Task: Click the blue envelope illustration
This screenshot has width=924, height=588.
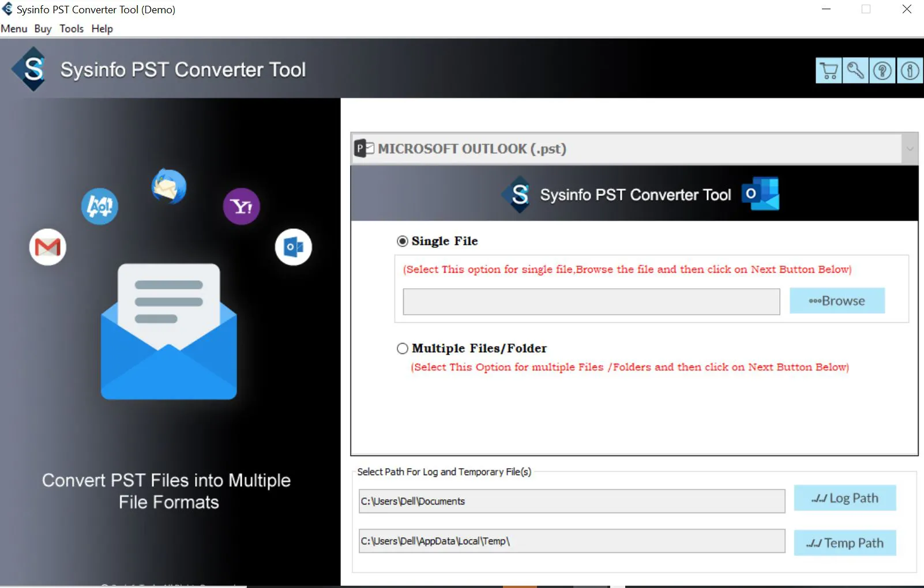Action: coord(169,331)
